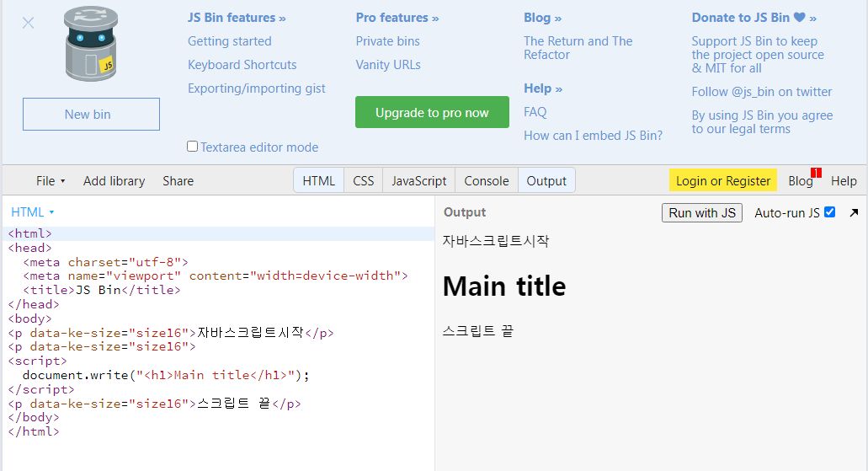This screenshot has height=471, width=868.
Task: Open the Help link in toolbar
Action: (x=844, y=181)
